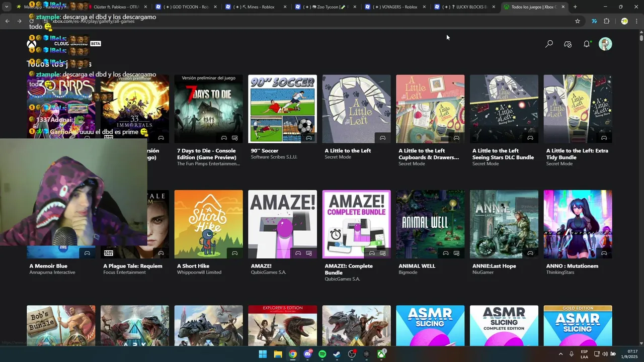
Task: Click the Focus Entertainment publisher text
Action: pyautogui.click(x=124, y=273)
